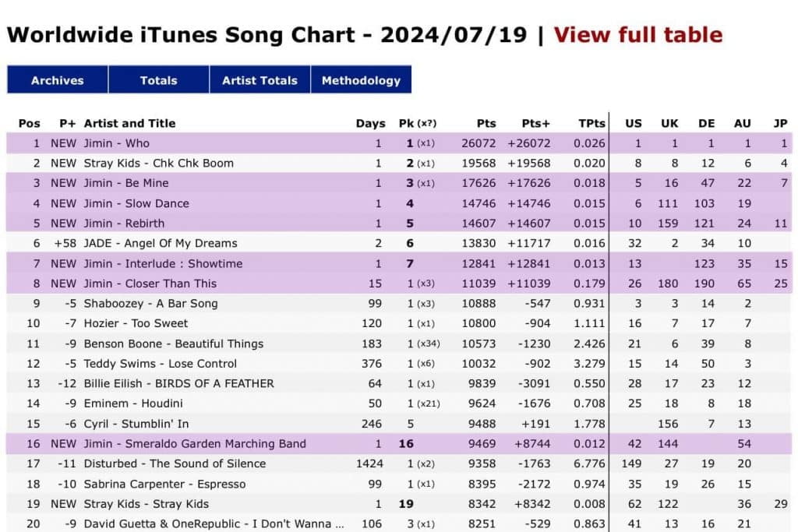Go to the Artist Totals tab
Screen dimensions: 798x532
point(260,80)
